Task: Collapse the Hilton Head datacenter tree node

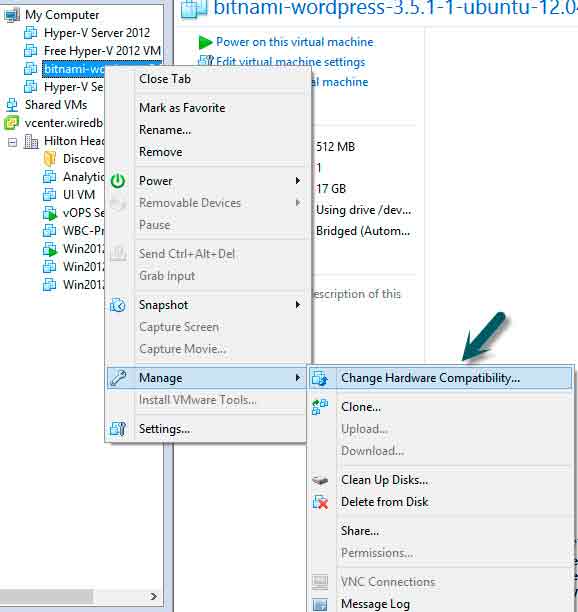Action: 12,142
